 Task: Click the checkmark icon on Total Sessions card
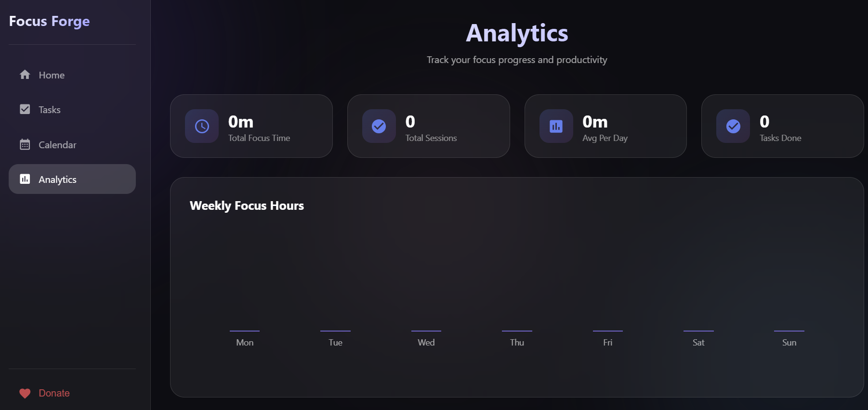pos(379,126)
